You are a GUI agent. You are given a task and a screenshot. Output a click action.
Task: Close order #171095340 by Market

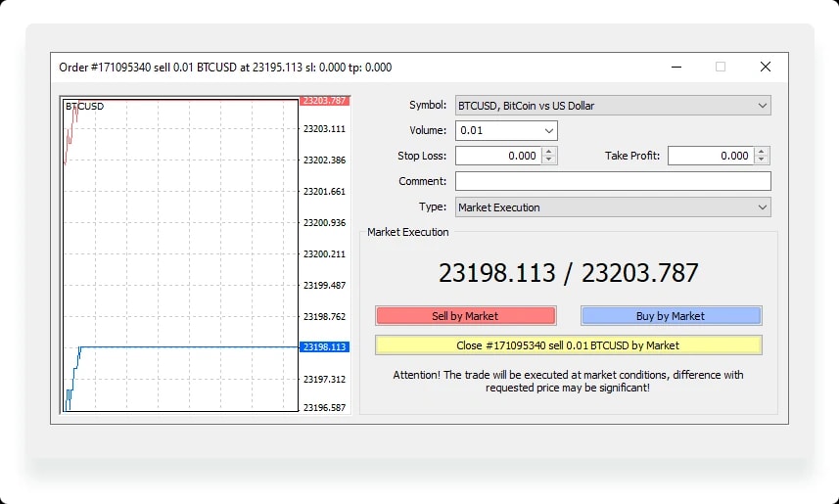pyautogui.click(x=568, y=345)
